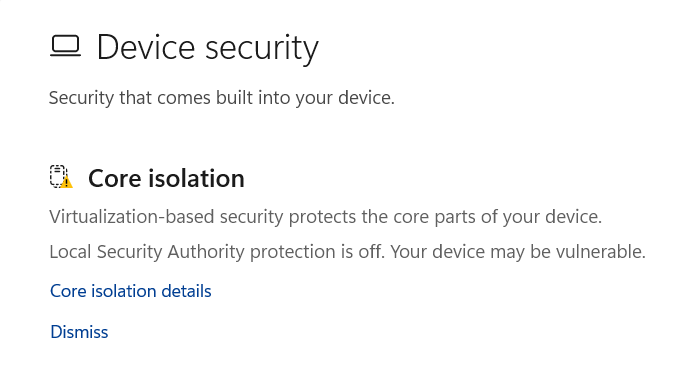Click the yellow warning triangle badge
The height and width of the screenshot is (365, 700).
tap(67, 182)
